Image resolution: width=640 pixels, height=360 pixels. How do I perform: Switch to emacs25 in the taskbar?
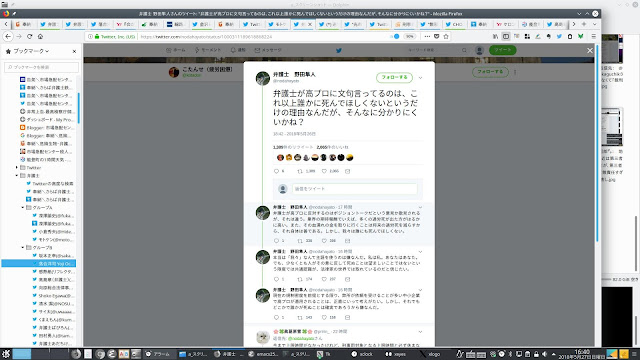click(x=262, y=354)
